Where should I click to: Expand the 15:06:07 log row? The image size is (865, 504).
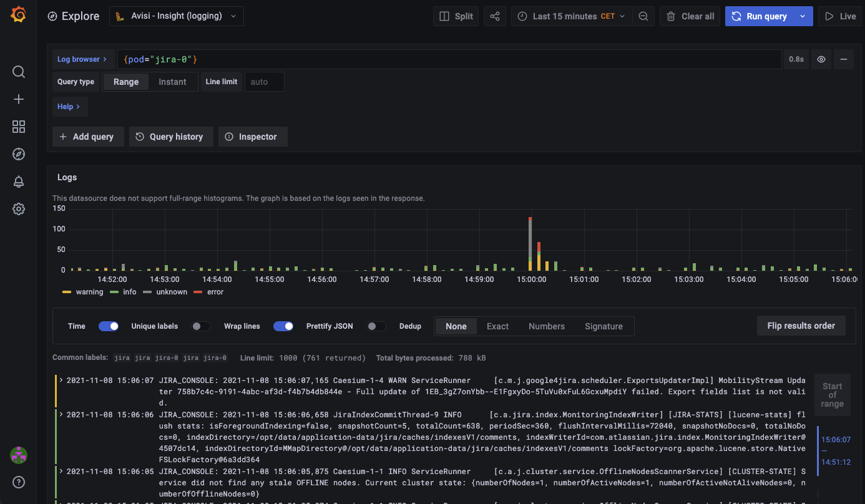click(x=62, y=380)
